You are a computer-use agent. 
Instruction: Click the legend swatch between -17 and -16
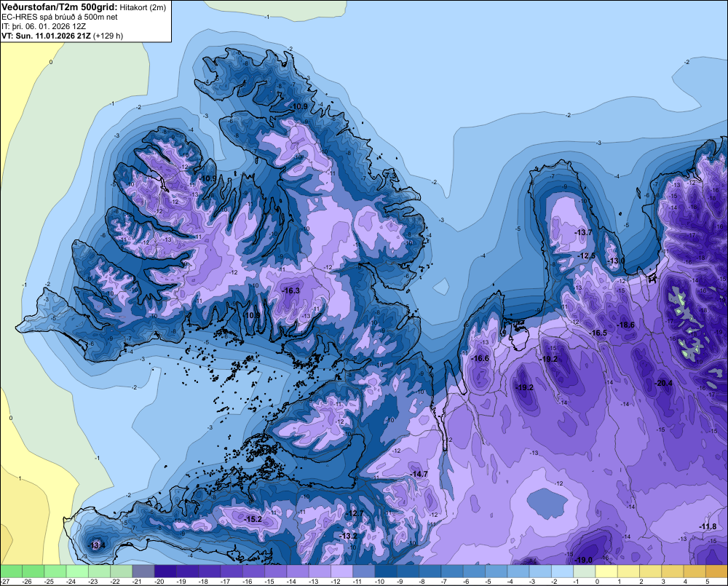point(232,571)
